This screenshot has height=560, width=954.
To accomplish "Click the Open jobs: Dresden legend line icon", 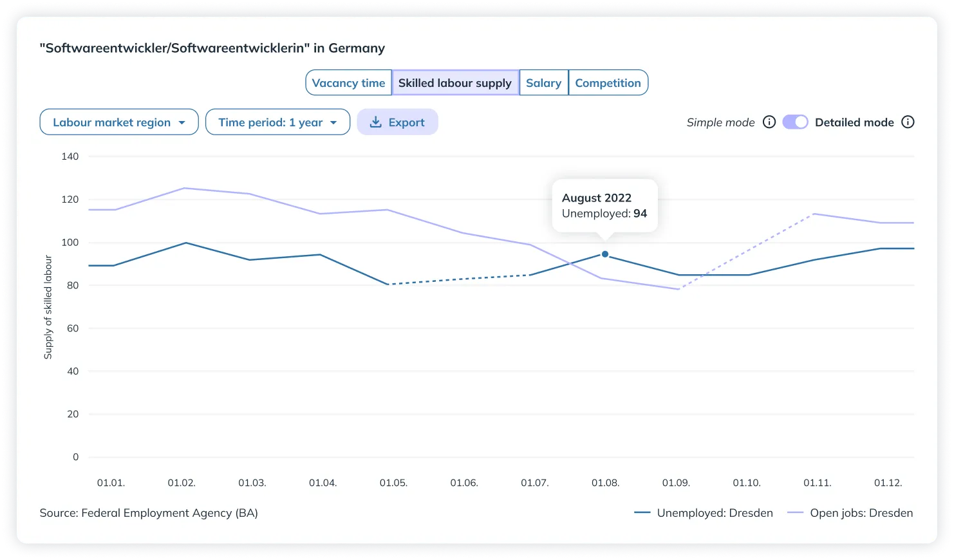I will coord(796,513).
